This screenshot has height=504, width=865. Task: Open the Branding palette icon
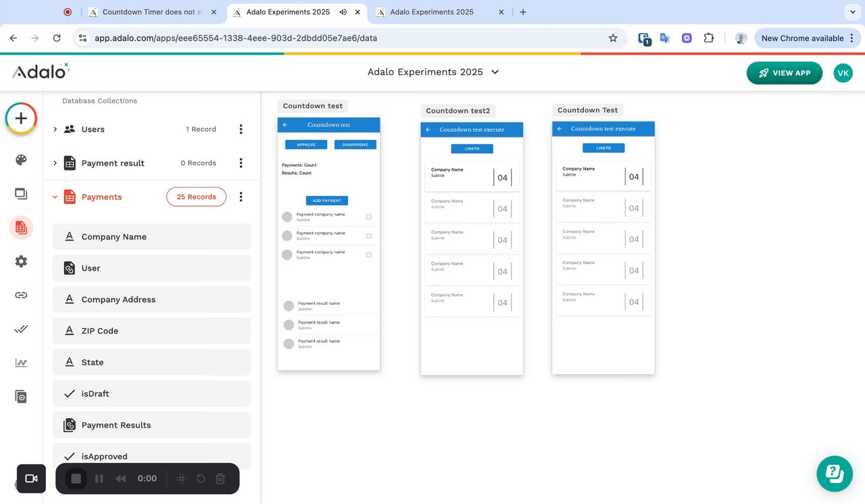21,160
